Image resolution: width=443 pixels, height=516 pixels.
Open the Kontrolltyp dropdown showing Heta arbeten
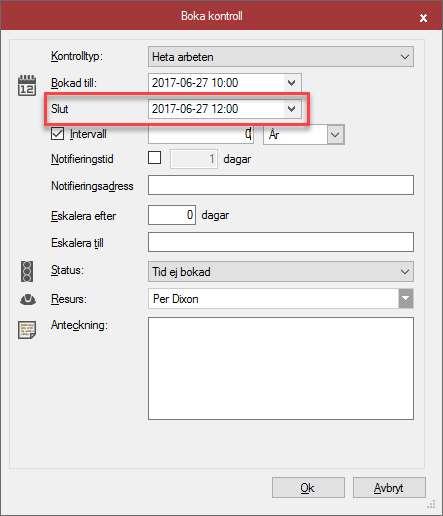point(281,57)
